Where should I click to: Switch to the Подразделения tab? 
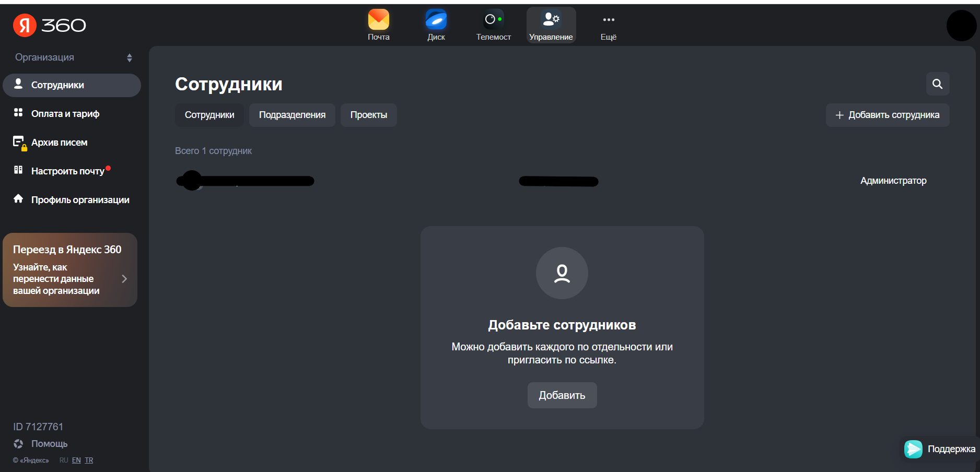point(292,115)
